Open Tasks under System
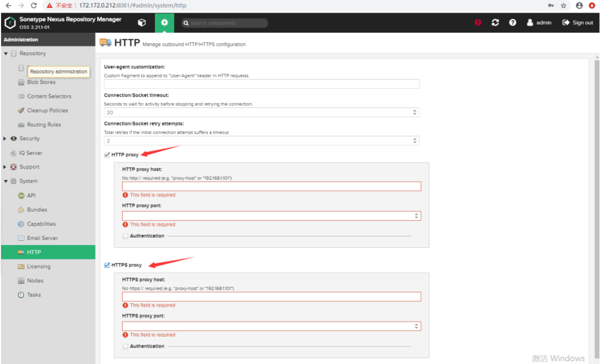 tap(34, 295)
